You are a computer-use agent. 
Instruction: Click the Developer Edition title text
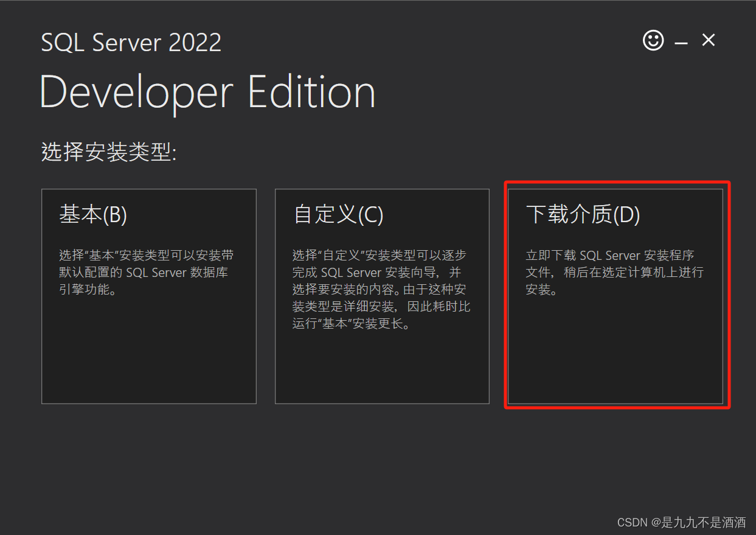click(x=207, y=93)
